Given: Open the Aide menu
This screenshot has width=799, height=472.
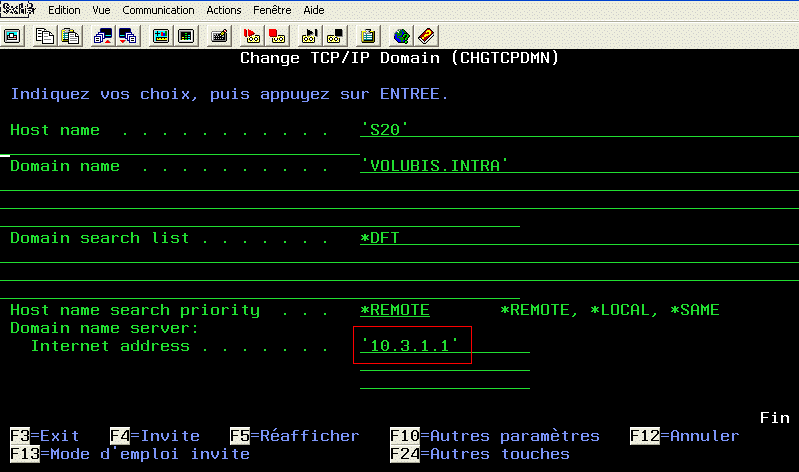Looking at the screenshot, I should pos(315,9).
